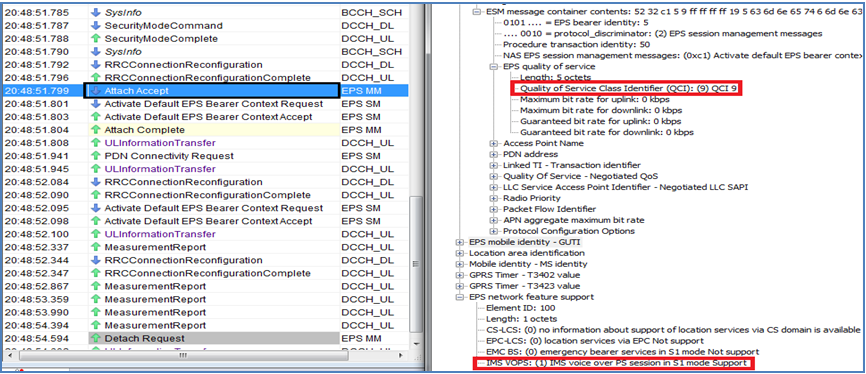
Task: Expand Linked TI - Transaction identifier
Action: [x=493, y=165]
